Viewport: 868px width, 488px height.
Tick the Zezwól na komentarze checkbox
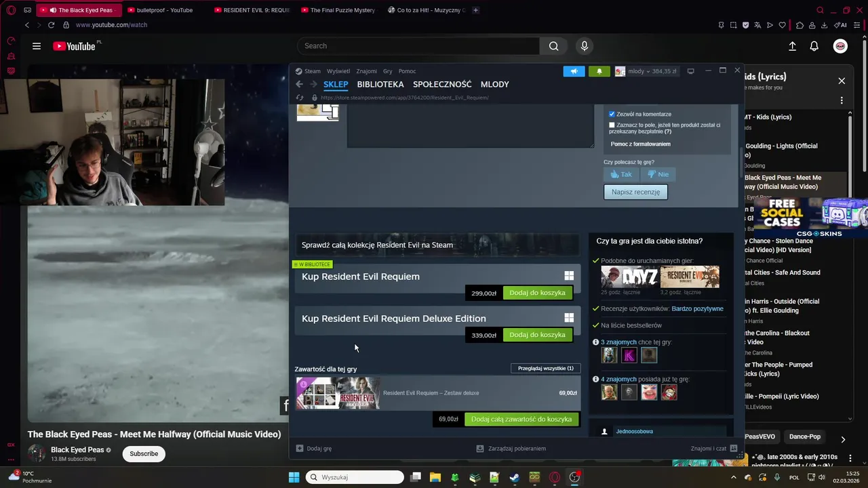click(x=612, y=114)
